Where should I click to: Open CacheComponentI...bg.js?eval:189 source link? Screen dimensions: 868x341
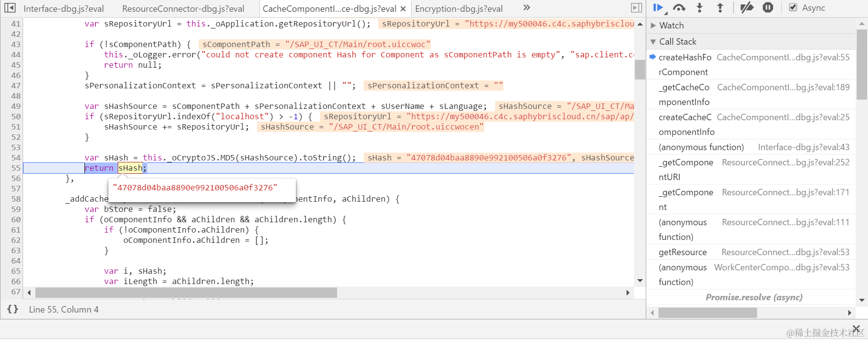(784, 87)
